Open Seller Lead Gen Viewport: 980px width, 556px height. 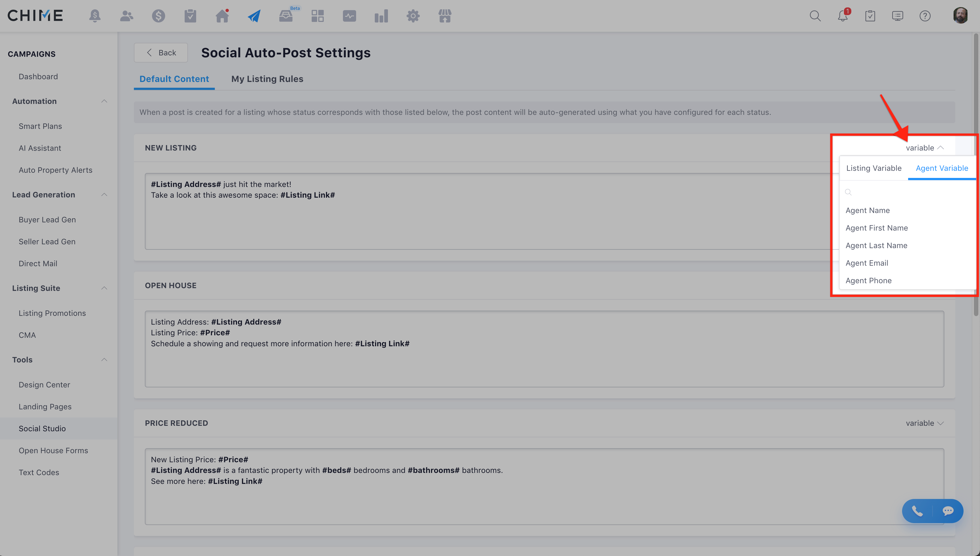click(47, 242)
